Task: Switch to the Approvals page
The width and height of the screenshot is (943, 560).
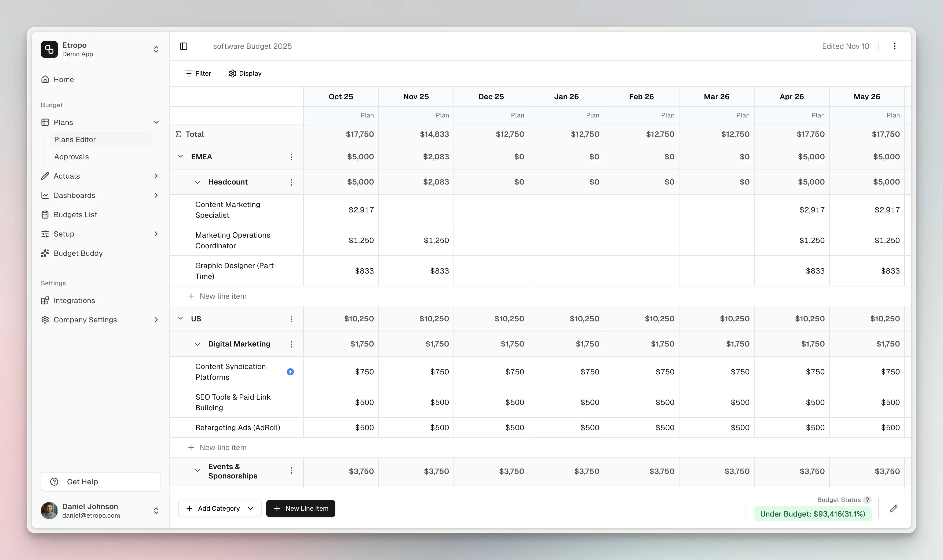Action: pyautogui.click(x=71, y=157)
